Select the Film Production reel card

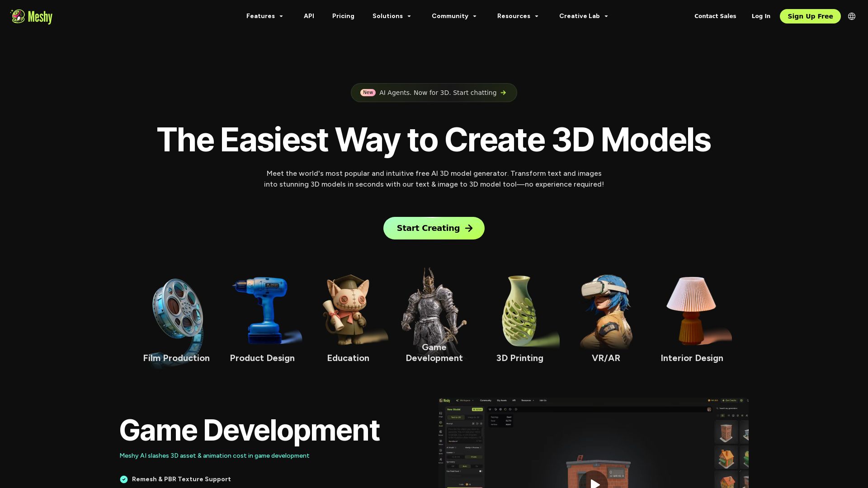(176, 320)
